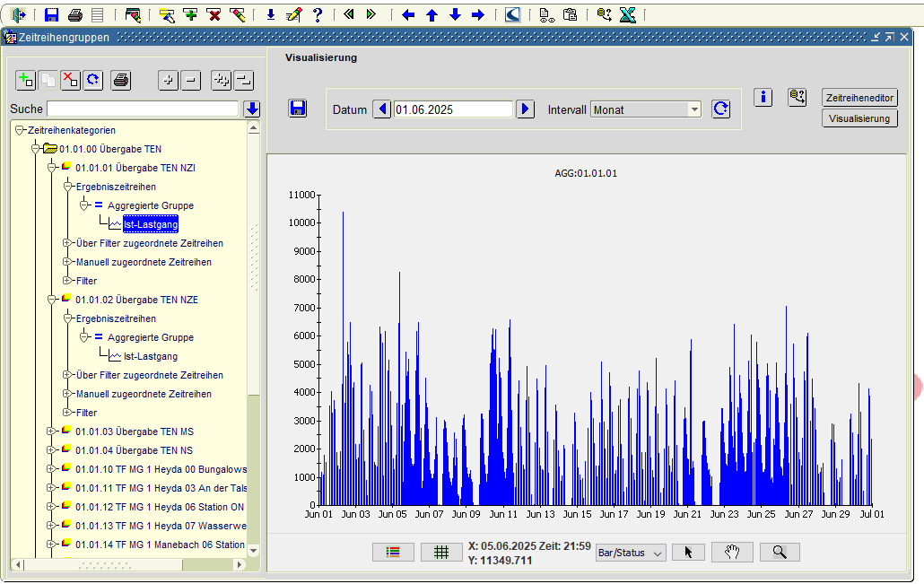
Task: Click the Visualisierung button
Action: [859, 118]
